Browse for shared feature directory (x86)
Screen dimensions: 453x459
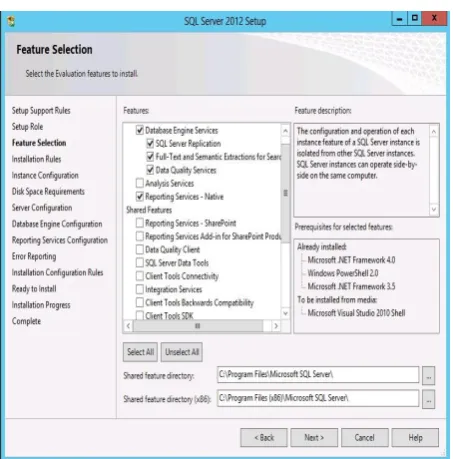point(429,399)
